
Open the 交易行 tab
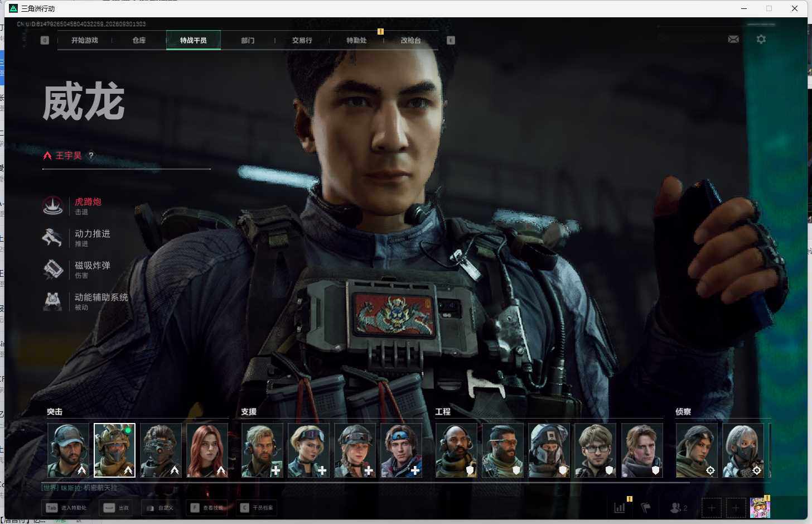click(x=302, y=40)
